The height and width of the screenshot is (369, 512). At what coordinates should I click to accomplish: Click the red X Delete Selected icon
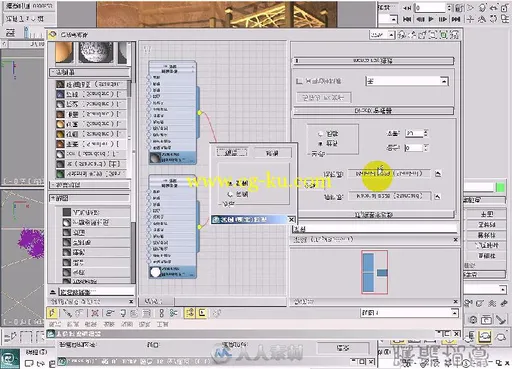tap(95, 313)
